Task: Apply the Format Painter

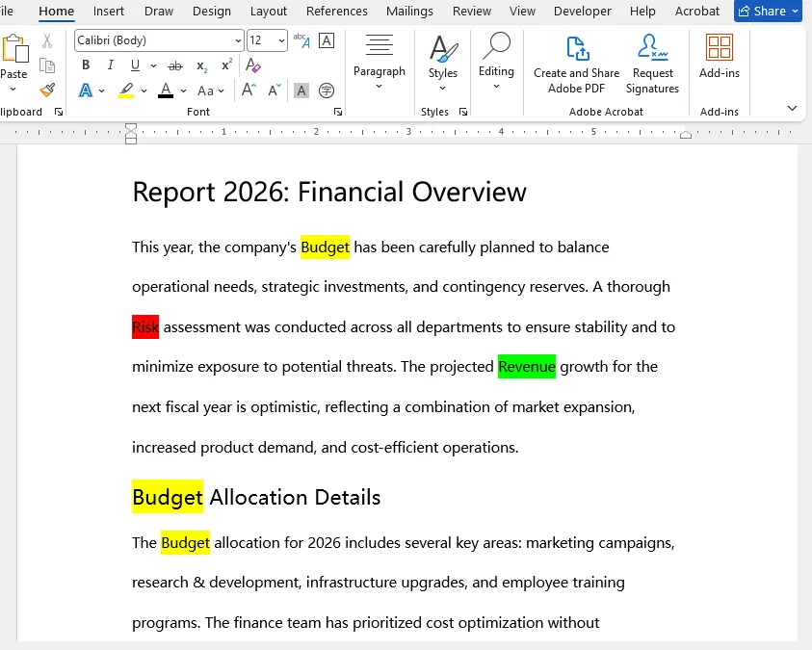Action: 46,91
